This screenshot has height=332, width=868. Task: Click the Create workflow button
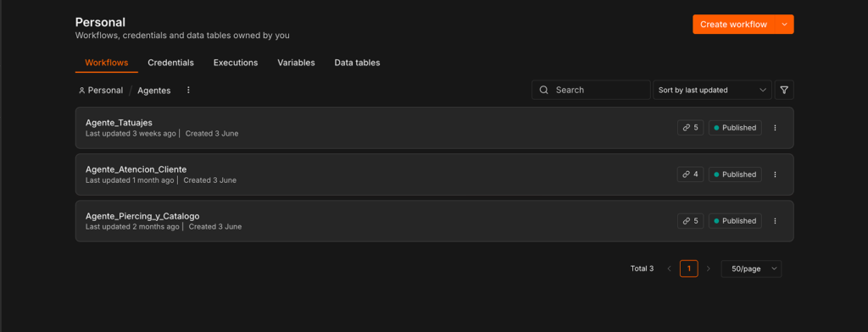point(733,25)
